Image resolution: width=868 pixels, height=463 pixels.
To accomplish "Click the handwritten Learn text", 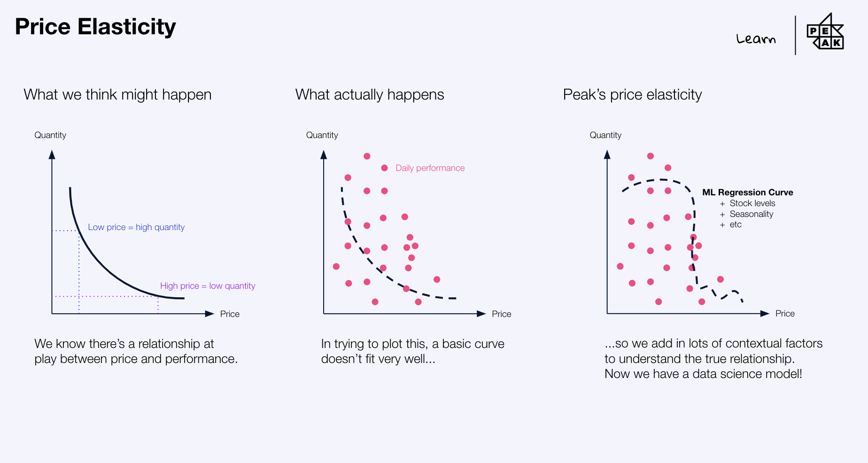I will click(756, 39).
